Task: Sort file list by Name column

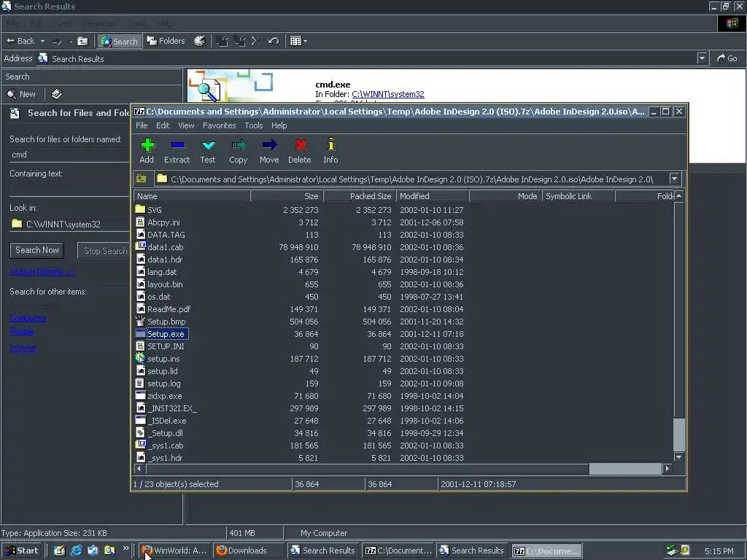Action: click(192, 196)
